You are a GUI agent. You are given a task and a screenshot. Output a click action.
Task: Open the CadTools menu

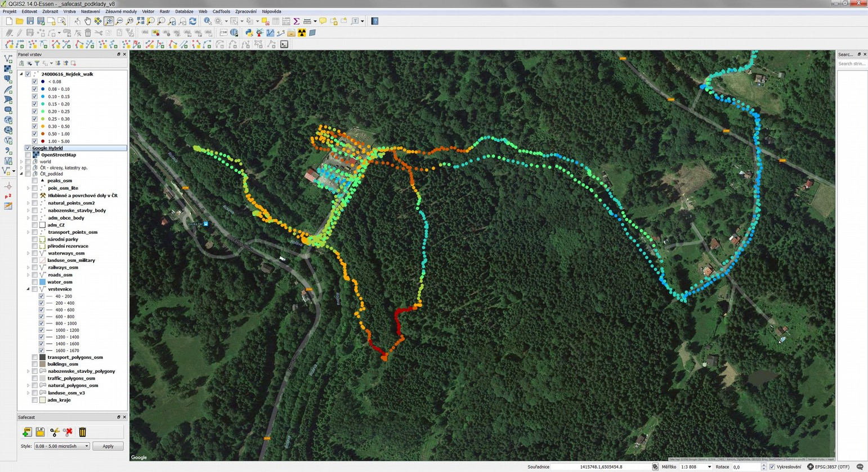(221, 11)
